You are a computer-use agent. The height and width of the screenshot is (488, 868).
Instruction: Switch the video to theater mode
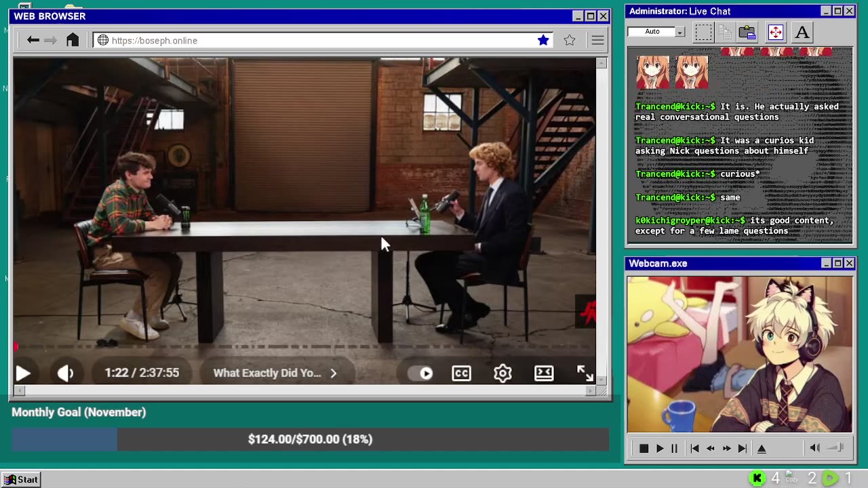[544, 373]
